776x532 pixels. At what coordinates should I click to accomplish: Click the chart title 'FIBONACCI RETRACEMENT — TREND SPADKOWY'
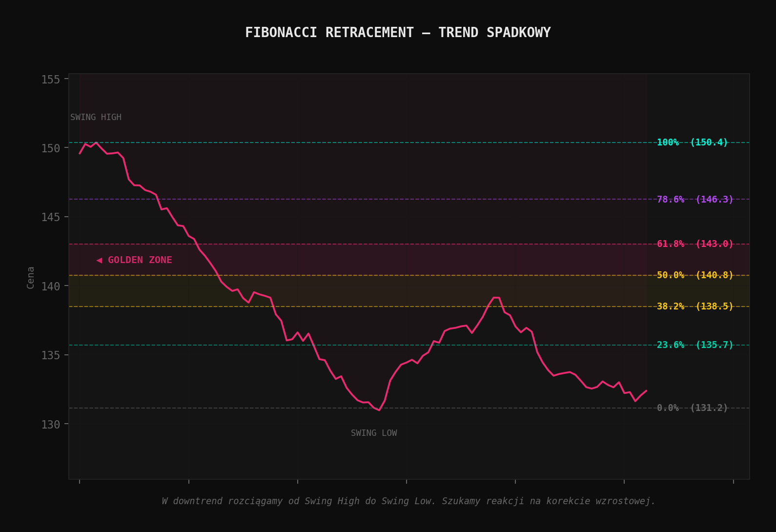pyautogui.click(x=398, y=33)
